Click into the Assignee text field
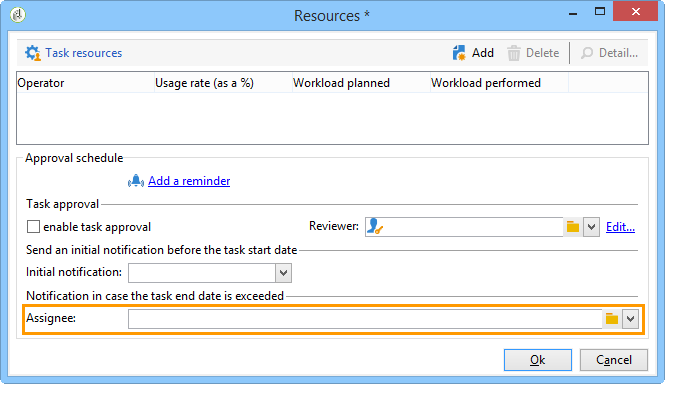This screenshot has height=413, width=685. [x=365, y=319]
